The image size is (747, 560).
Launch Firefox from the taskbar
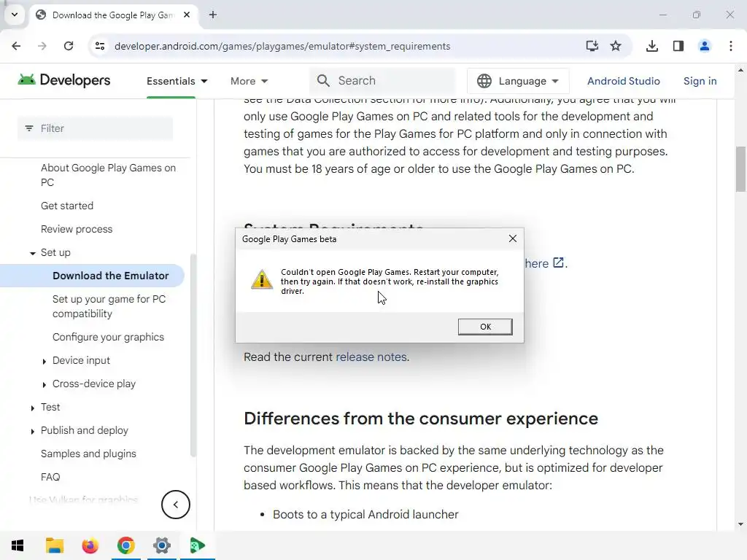click(x=90, y=545)
